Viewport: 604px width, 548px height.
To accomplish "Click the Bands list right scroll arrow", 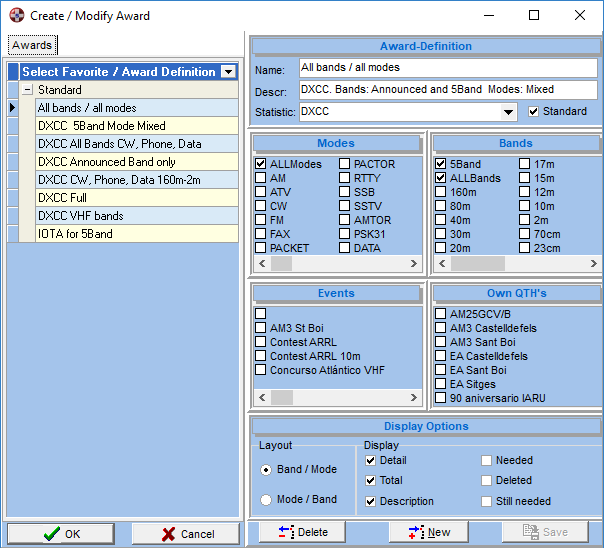I will point(593,263).
